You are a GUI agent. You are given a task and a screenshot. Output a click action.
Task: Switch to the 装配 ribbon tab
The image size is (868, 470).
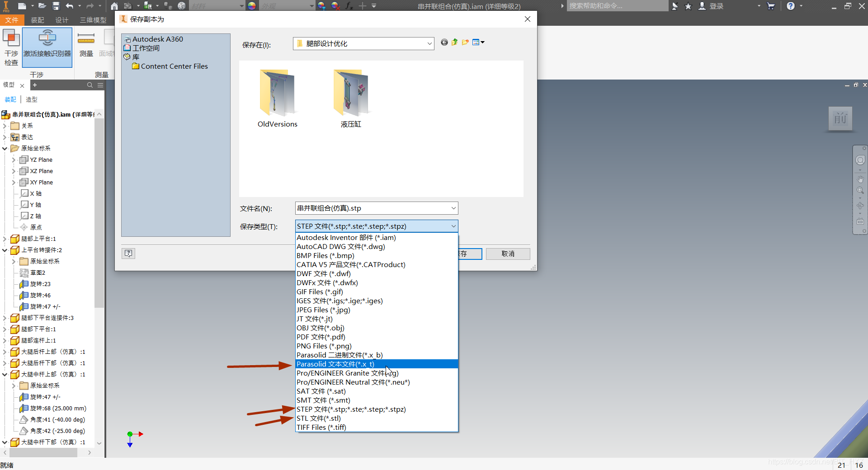(37, 20)
